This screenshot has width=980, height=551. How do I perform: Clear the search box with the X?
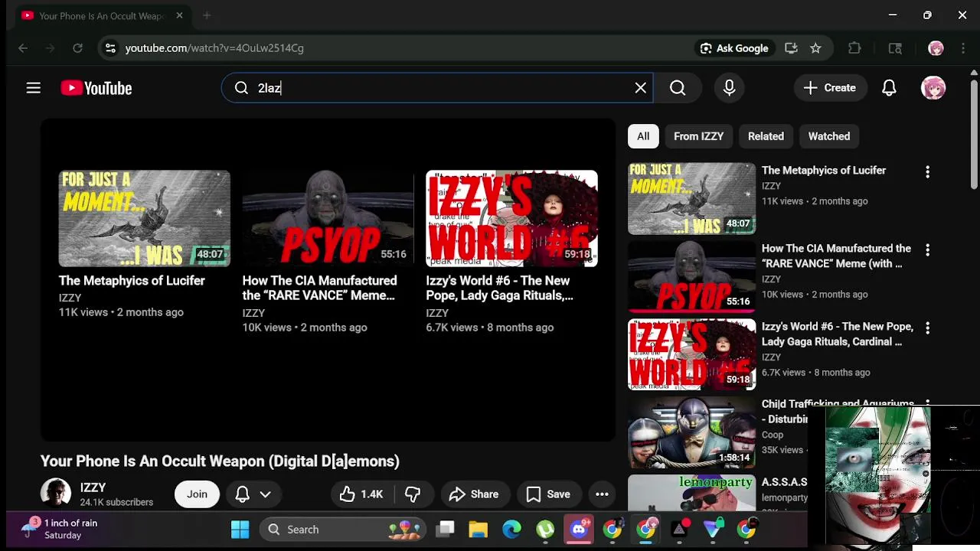(641, 88)
